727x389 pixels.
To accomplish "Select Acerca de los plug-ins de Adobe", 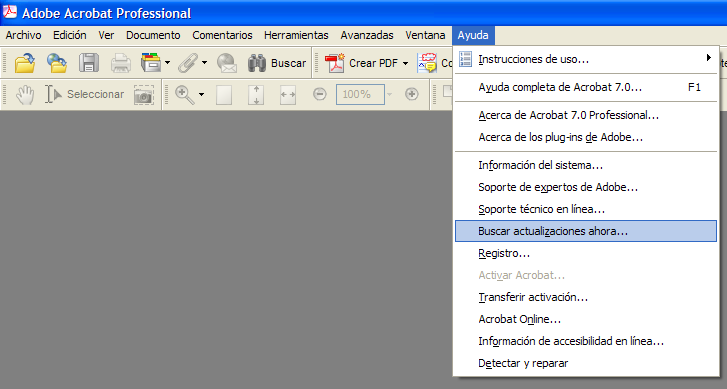I will [x=586, y=137].
